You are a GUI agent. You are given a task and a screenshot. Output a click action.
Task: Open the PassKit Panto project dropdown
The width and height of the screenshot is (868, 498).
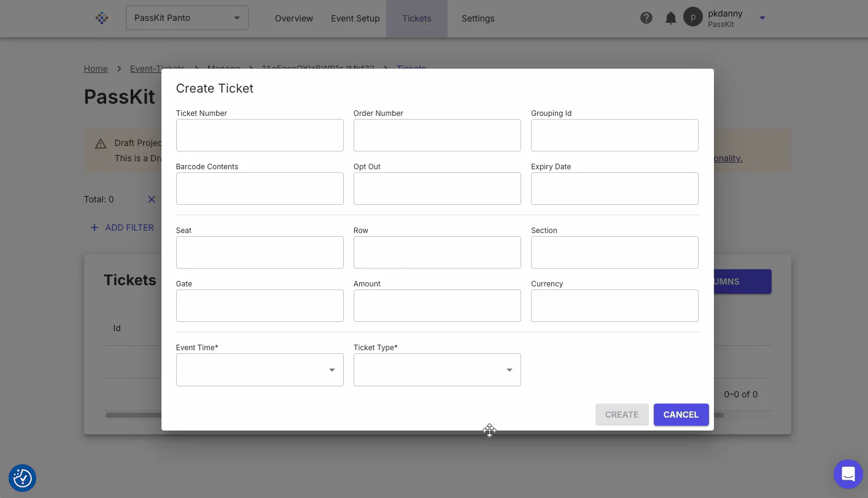tap(187, 18)
